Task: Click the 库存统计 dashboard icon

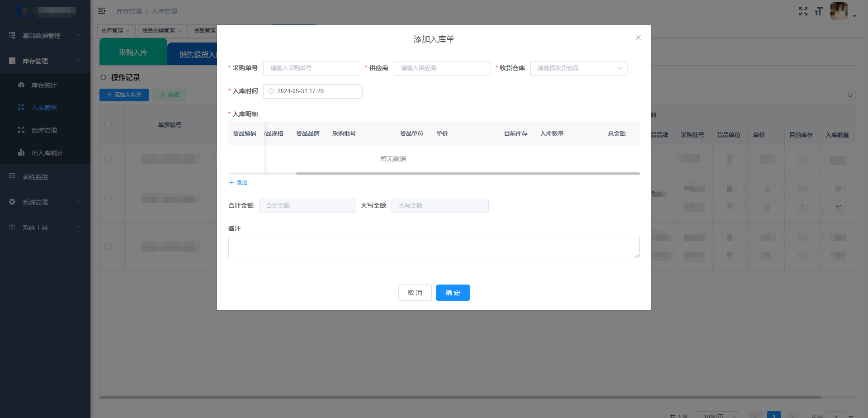Action: click(21, 85)
